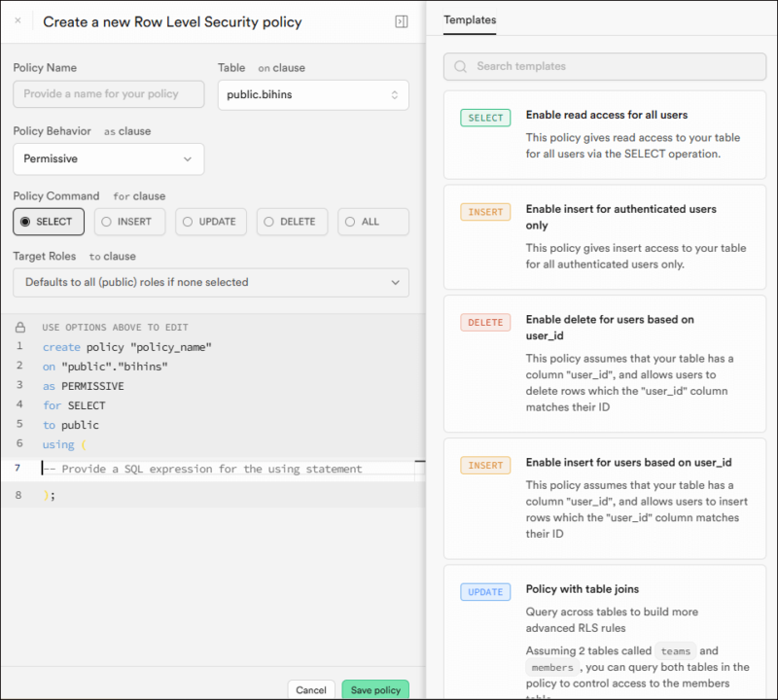This screenshot has width=778, height=700.
Task: Click the lock icon above the SQL editor
Action: pyautogui.click(x=20, y=328)
